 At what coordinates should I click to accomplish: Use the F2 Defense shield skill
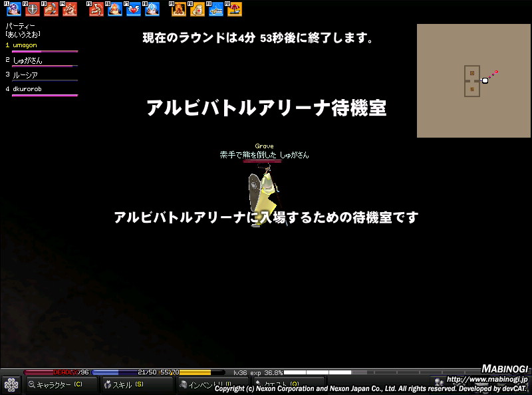[x=33, y=9]
